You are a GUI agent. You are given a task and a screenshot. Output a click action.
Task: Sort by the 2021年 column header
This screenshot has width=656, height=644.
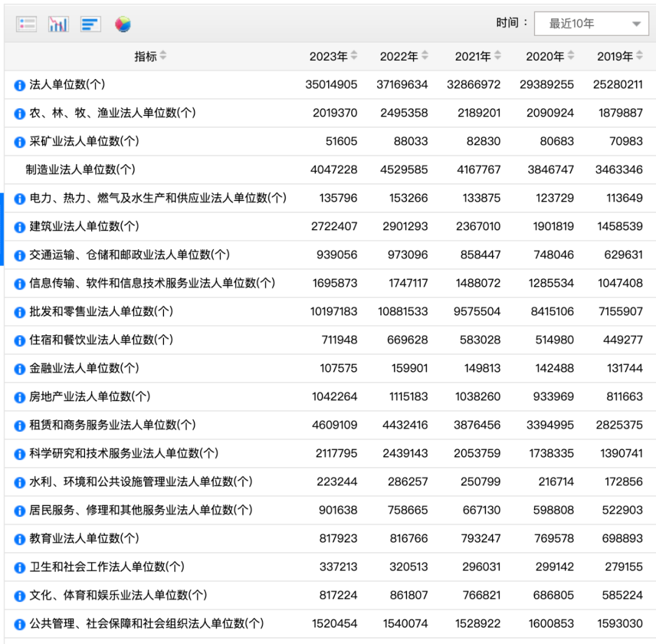point(478,56)
